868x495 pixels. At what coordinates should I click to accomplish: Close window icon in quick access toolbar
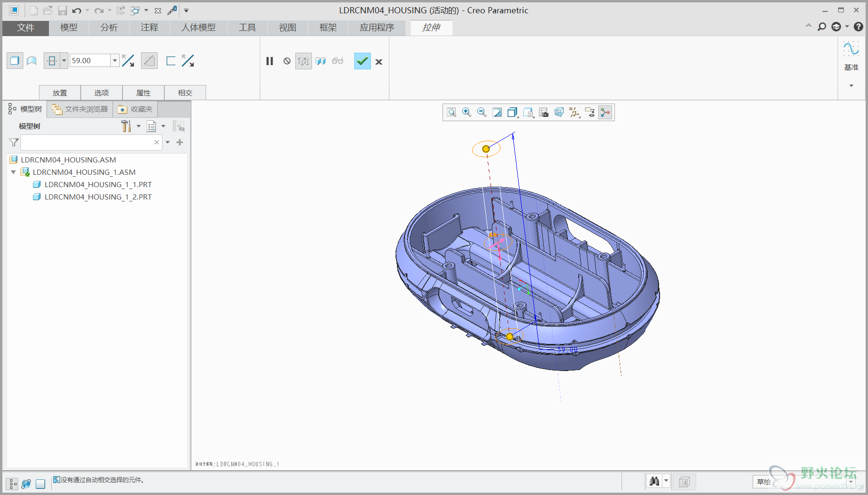pyautogui.click(x=158, y=10)
